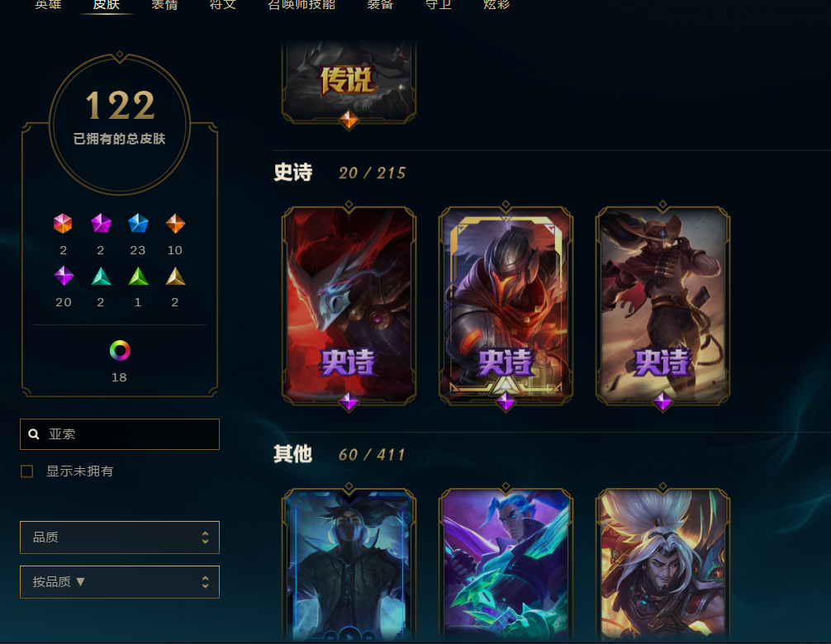Image resolution: width=831 pixels, height=644 pixels.
Task: Click the rainbow chroma ring icon
Action: 120,351
